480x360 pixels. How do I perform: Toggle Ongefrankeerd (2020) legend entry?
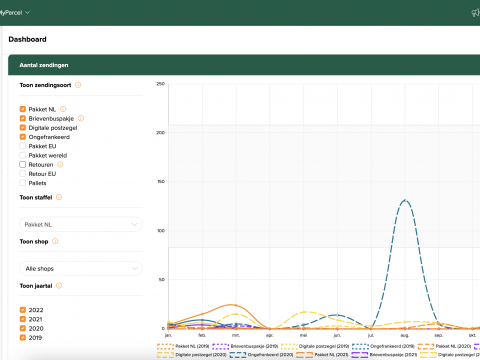tap(262, 355)
